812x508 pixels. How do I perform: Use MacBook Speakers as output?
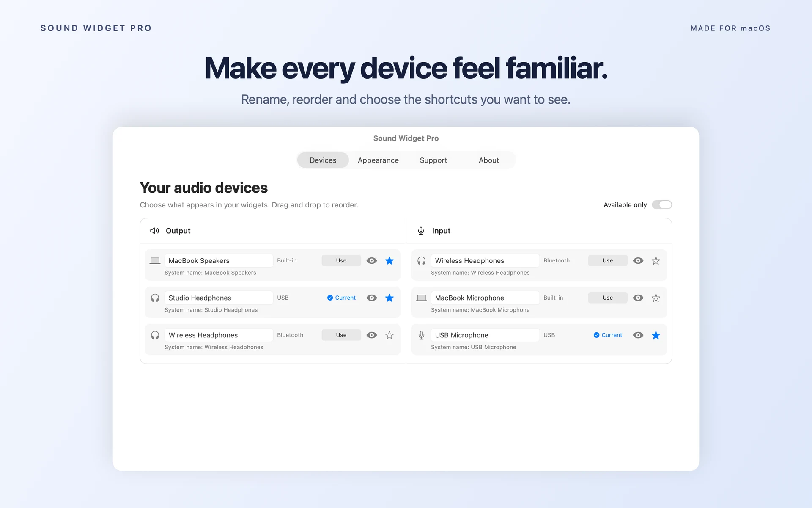[341, 261]
